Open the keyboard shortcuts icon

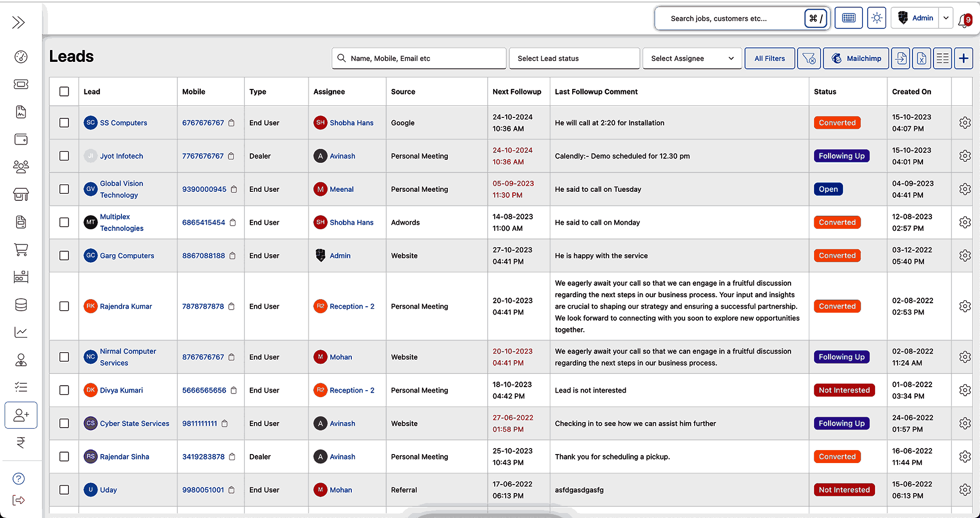pos(849,18)
